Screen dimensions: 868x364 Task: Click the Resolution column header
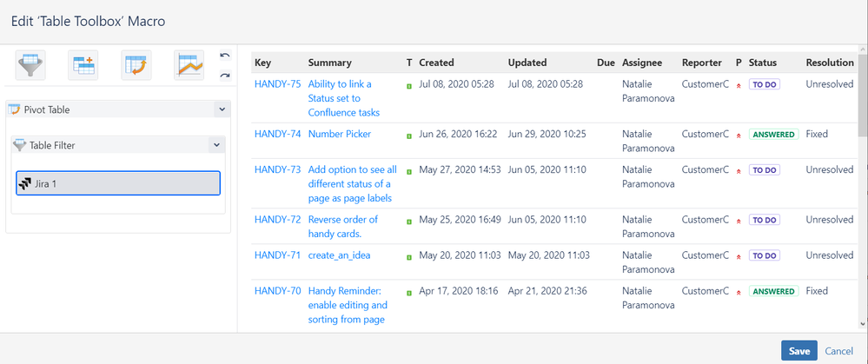[830, 63]
